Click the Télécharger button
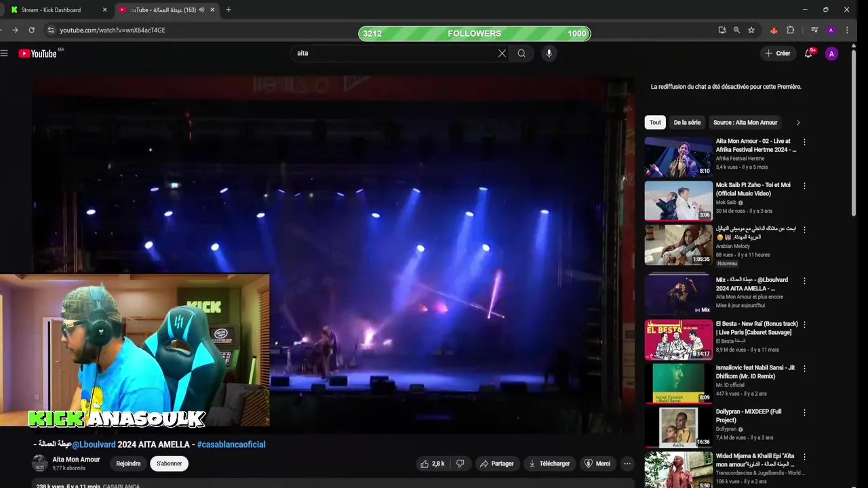The width and height of the screenshot is (868, 488). point(549,464)
